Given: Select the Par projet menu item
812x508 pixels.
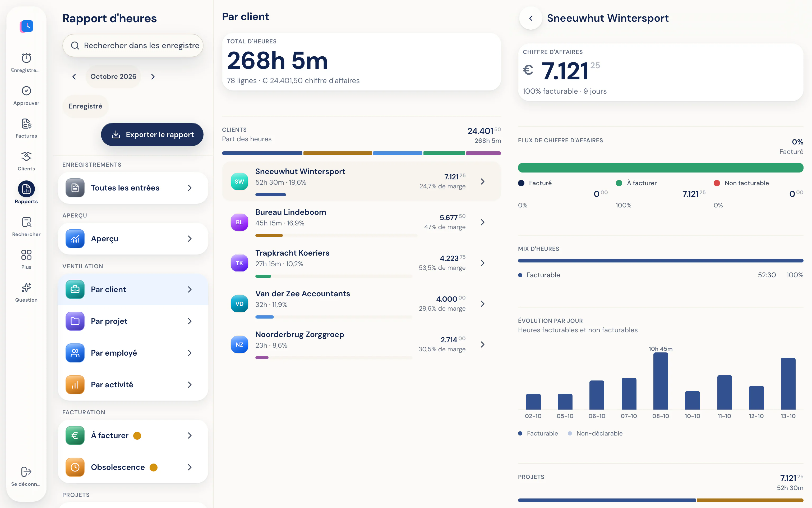Looking at the screenshot, I should (133, 321).
